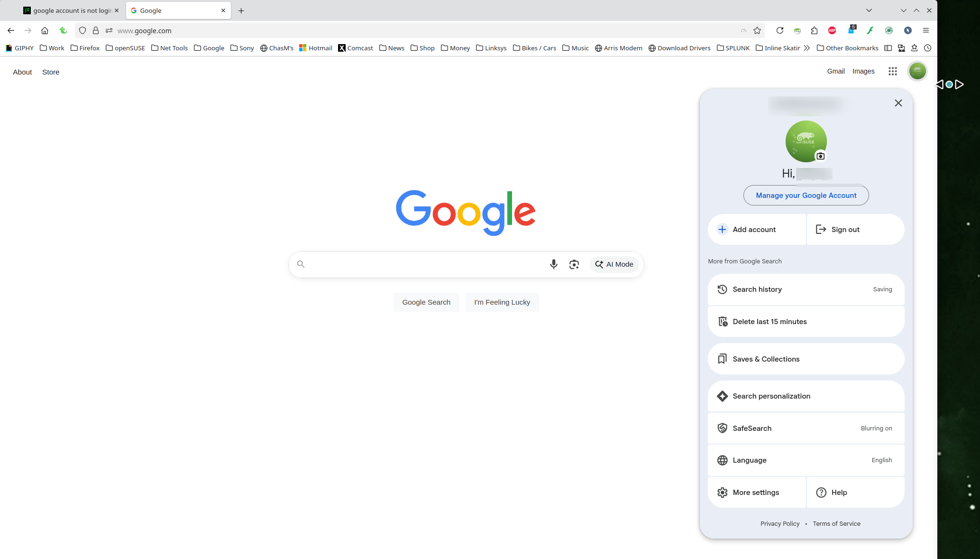Image resolution: width=980 pixels, height=559 pixels.
Task: Expand the list all tabs dropdown
Action: tap(869, 10)
